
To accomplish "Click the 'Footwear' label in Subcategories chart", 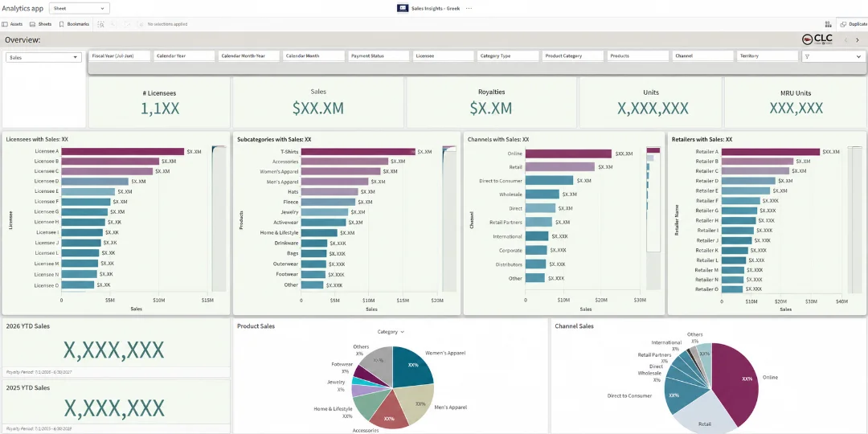I will 287,274.
